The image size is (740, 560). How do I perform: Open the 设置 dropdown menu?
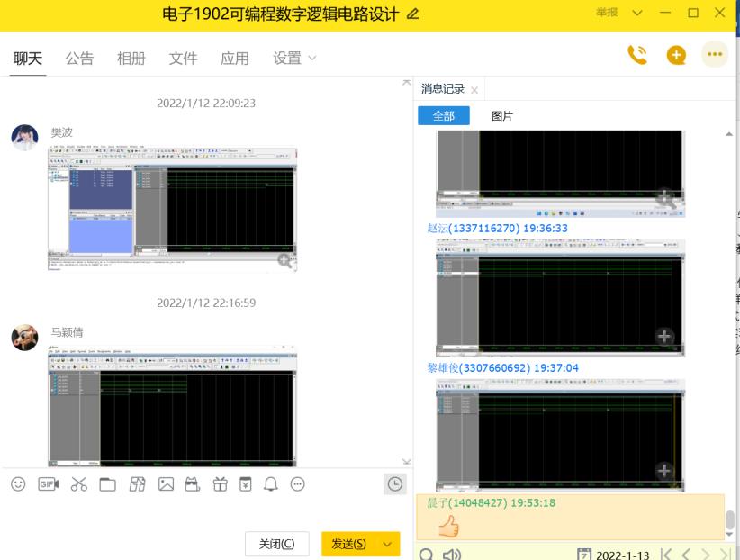(294, 59)
